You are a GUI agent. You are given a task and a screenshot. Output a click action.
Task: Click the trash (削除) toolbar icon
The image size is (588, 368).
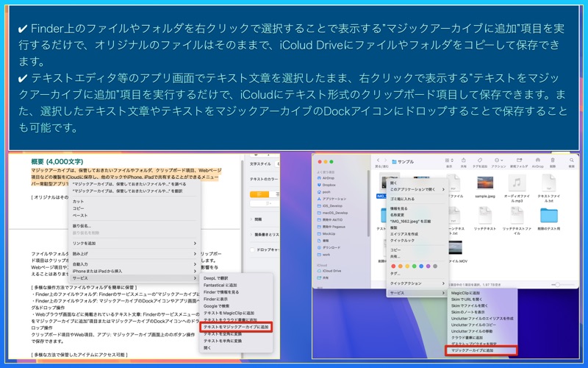coord(553,160)
